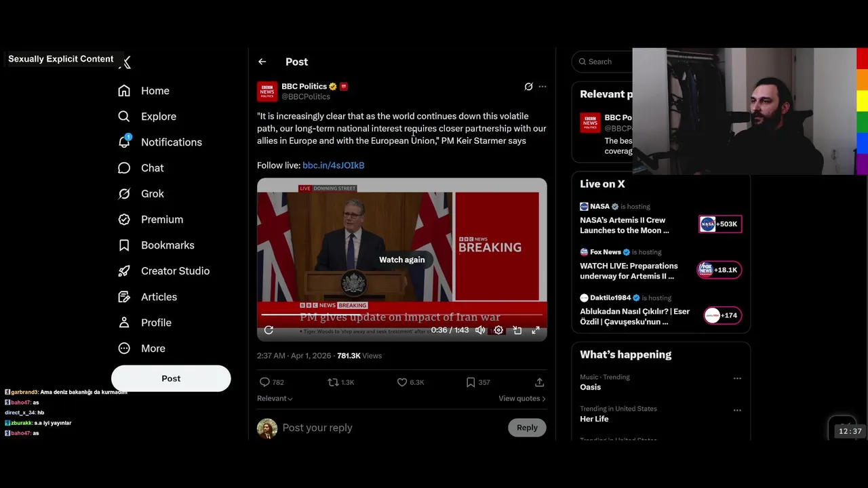Open the post's three-dots options menu

pyautogui.click(x=542, y=87)
